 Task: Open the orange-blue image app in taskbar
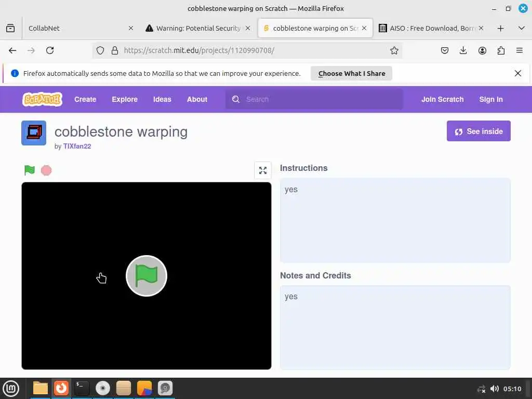point(144,388)
